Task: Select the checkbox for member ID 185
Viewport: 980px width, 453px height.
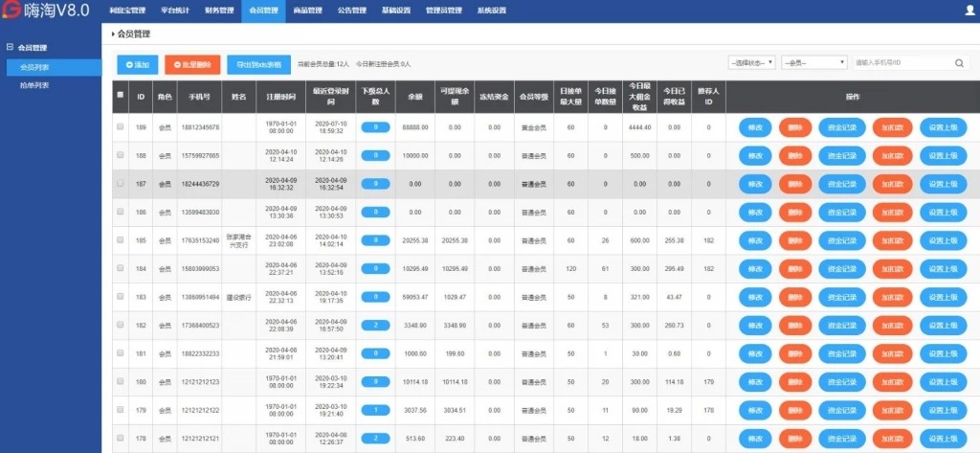Action: tap(120, 240)
